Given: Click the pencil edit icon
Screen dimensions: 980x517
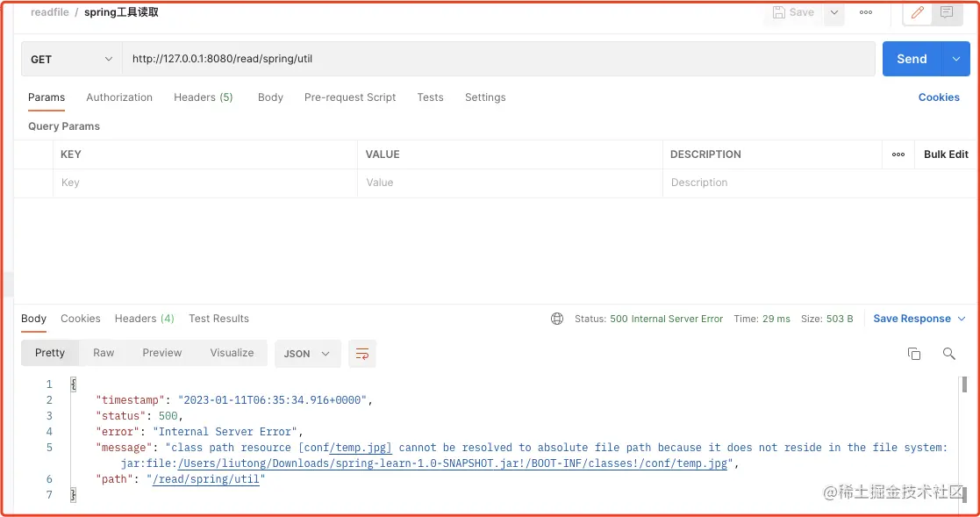Looking at the screenshot, I should coord(918,12).
